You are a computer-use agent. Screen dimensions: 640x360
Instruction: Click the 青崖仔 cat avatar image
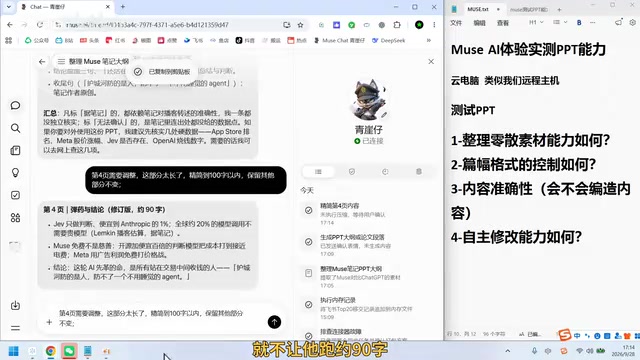coord(369,99)
